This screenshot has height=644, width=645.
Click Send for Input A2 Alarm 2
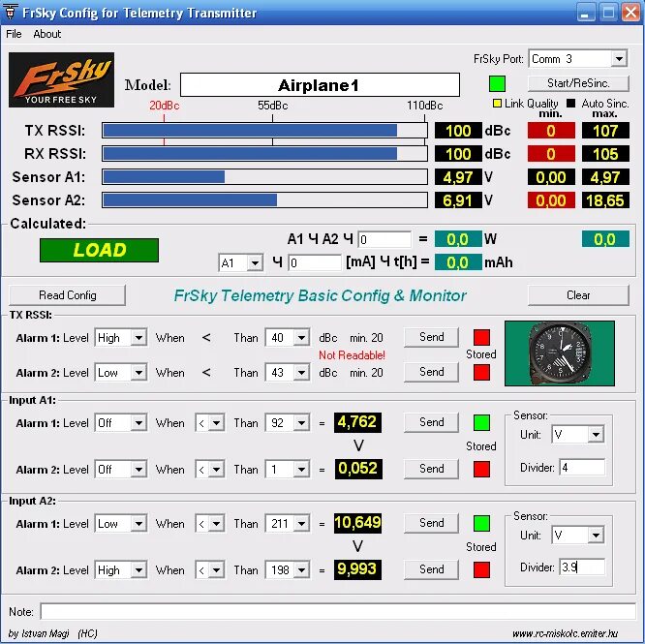(x=431, y=569)
